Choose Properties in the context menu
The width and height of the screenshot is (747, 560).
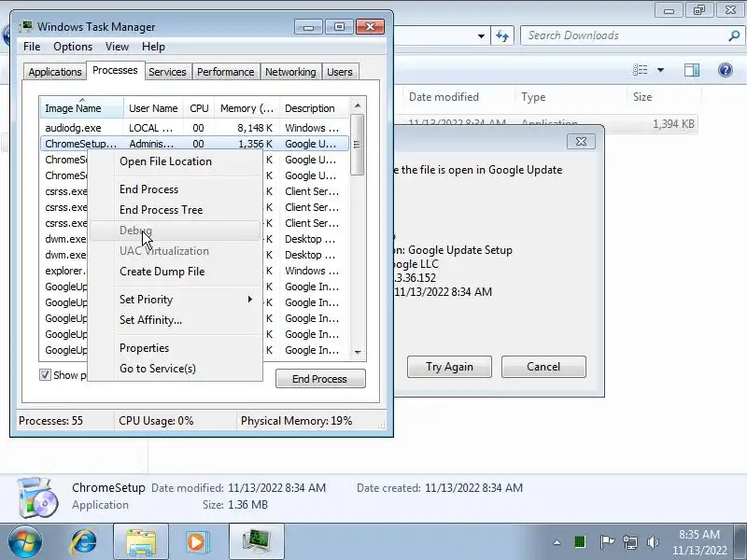(175, 348)
